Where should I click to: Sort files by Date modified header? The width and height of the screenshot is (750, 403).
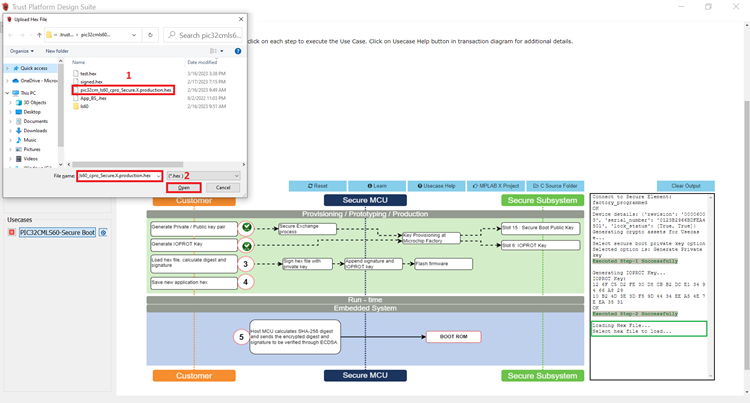pyautogui.click(x=202, y=62)
